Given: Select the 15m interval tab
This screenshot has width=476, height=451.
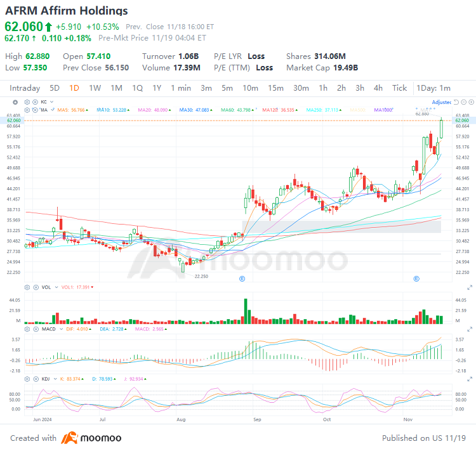Looking at the screenshot, I should click(275, 88).
